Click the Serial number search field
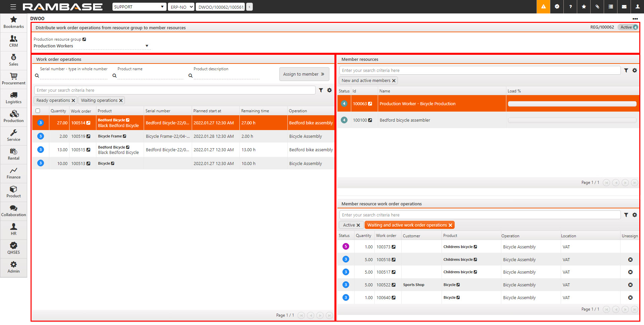 coord(74,76)
